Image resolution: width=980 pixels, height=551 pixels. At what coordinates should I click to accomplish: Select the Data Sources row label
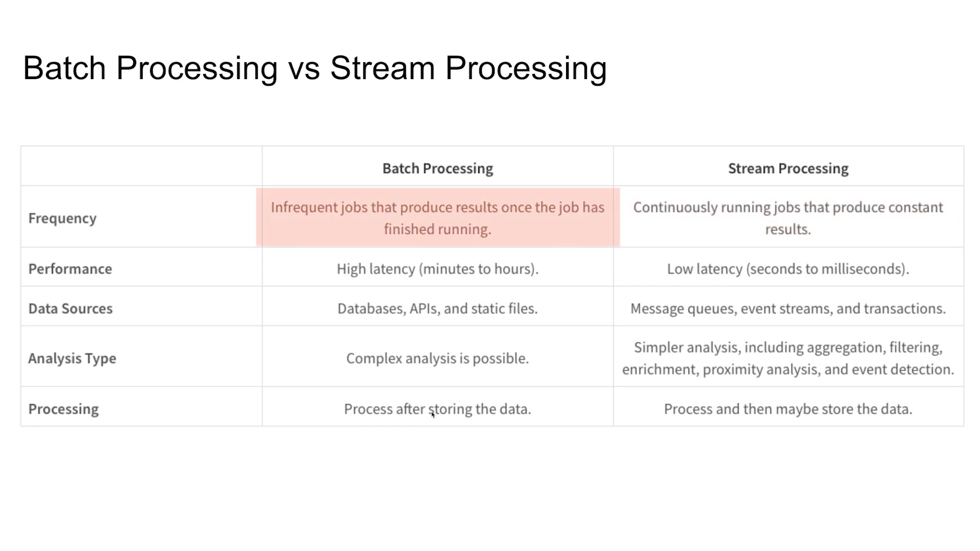click(70, 309)
